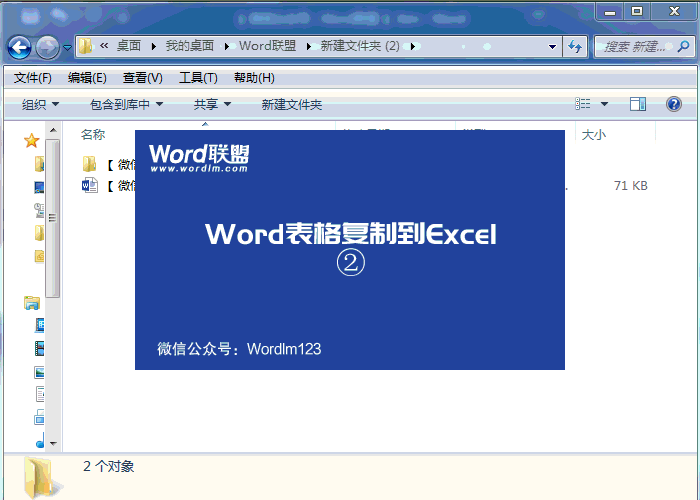Minimize the Explorer window
Viewport: 700px width, 500px height.
pyautogui.click(x=610, y=12)
